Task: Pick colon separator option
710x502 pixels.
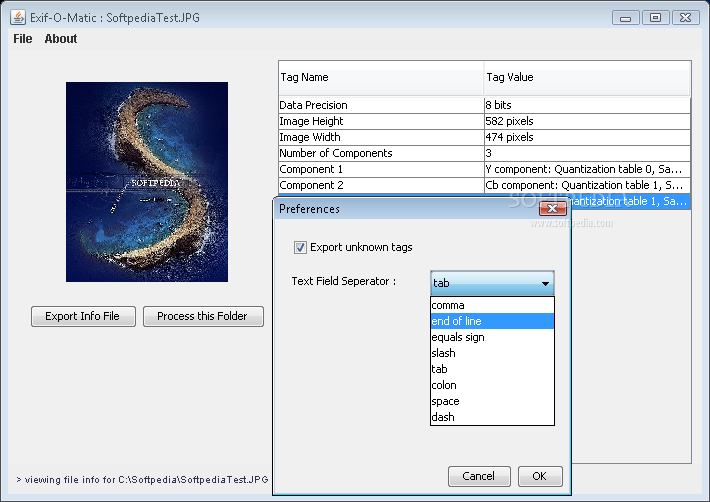Action: pos(492,385)
